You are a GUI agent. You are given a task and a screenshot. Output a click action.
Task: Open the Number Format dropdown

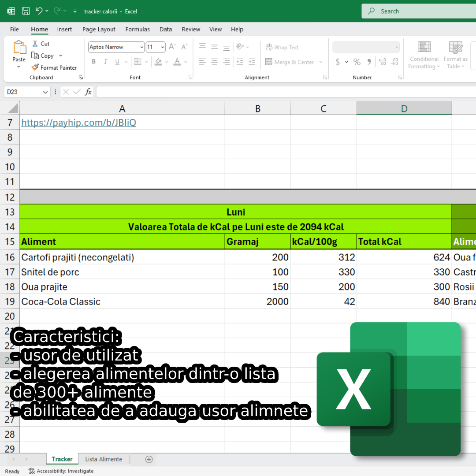coord(397,47)
